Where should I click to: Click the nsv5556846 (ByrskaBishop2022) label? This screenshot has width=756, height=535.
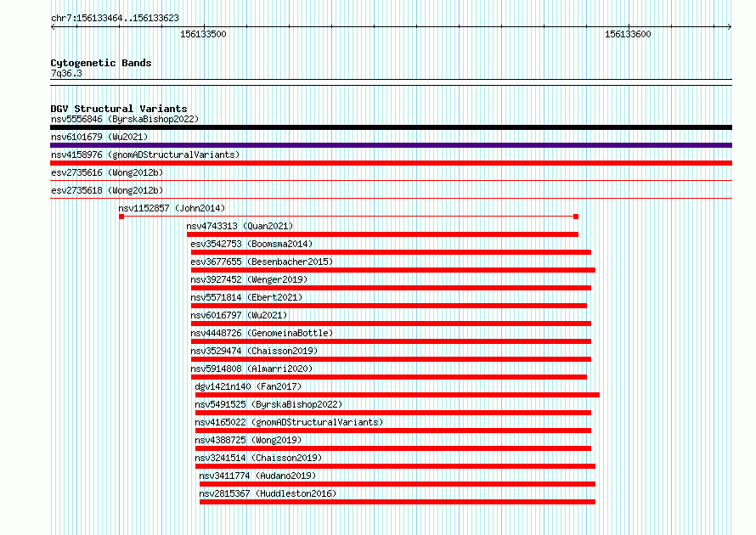(x=125, y=119)
